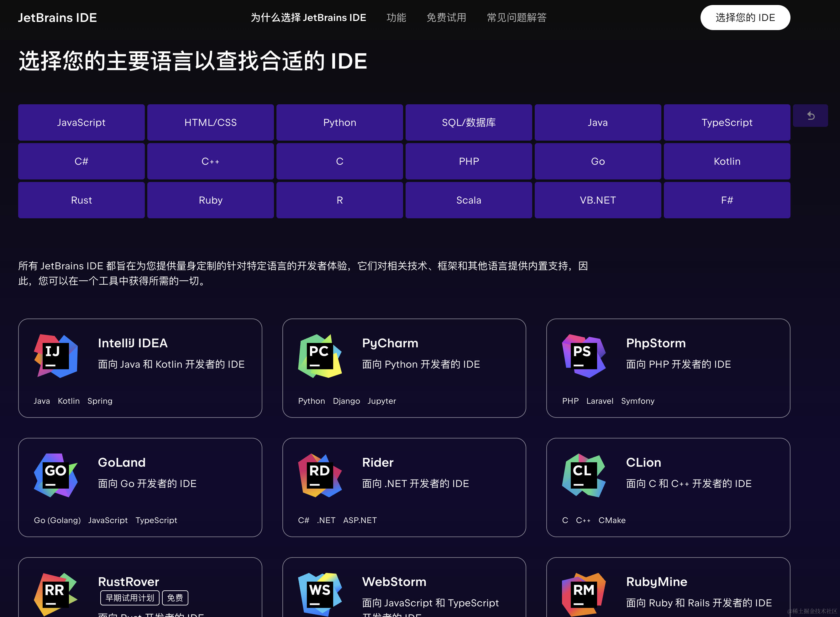Open the 功能 menu item
Viewport: 840px width, 617px height.
pyautogui.click(x=396, y=17)
